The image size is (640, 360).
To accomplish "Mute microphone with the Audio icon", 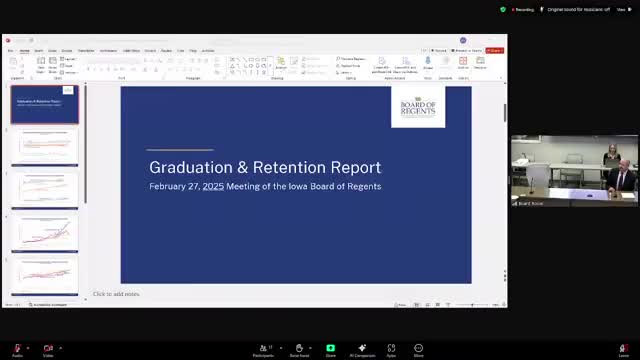I will coord(17,350).
